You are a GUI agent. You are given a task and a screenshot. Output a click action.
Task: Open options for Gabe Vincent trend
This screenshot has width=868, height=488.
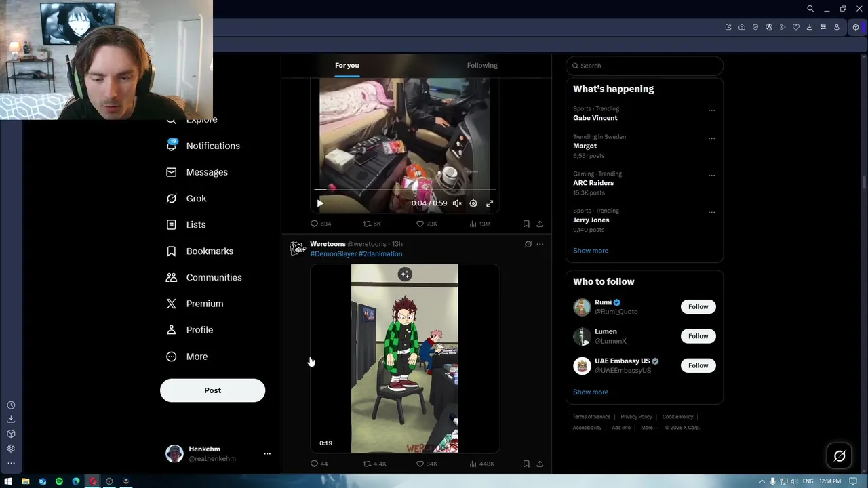[711, 110]
